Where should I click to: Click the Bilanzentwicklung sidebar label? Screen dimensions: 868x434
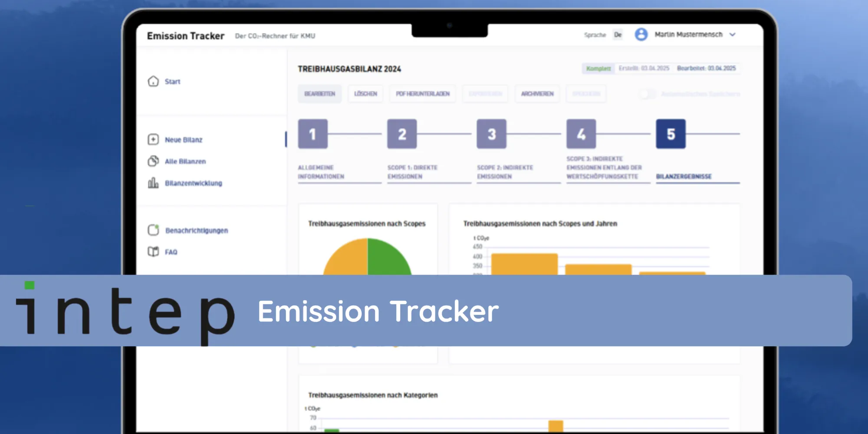click(194, 183)
